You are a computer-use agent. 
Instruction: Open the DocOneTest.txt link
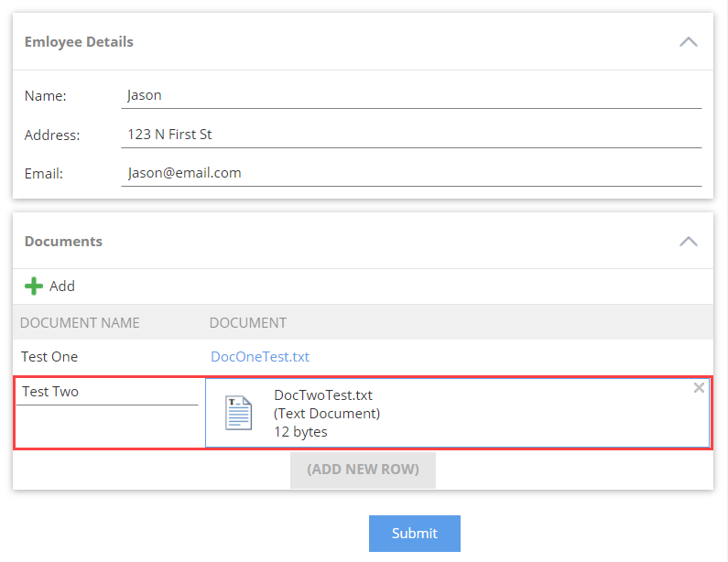point(260,357)
